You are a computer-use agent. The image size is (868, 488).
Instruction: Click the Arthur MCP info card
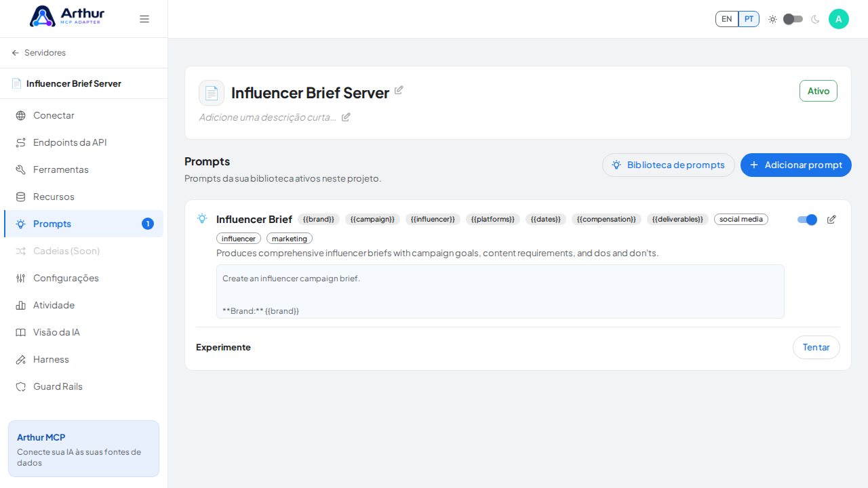click(83, 449)
